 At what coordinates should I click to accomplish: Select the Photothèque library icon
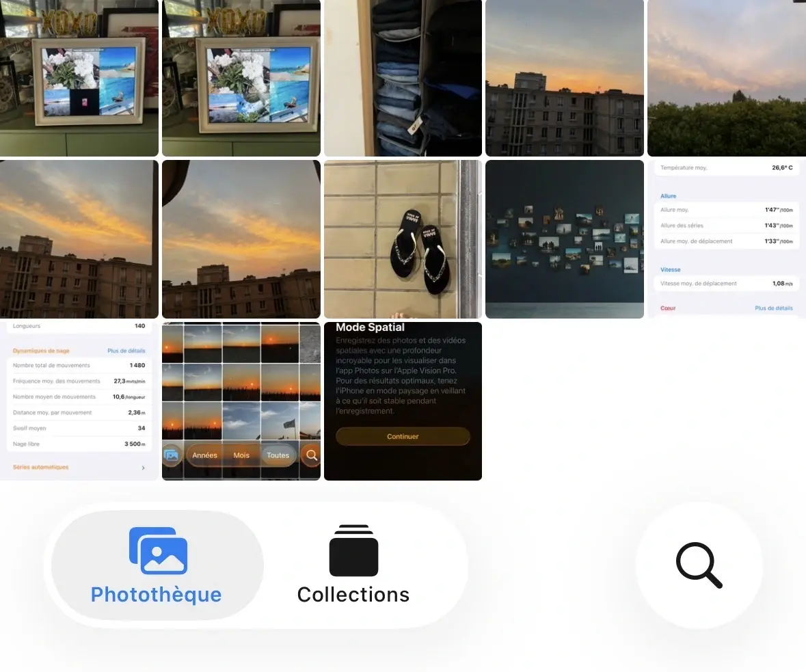pyautogui.click(x=156, y=550)
